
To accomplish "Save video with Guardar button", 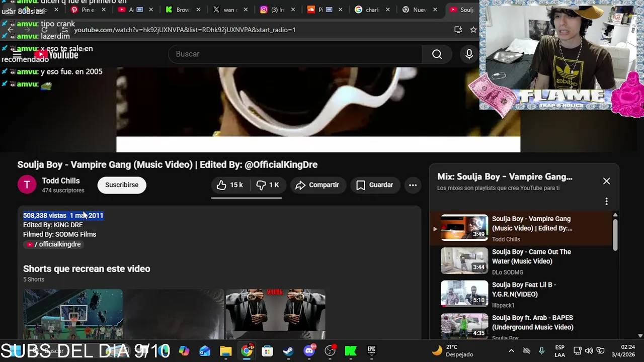I will pos(375,185).
